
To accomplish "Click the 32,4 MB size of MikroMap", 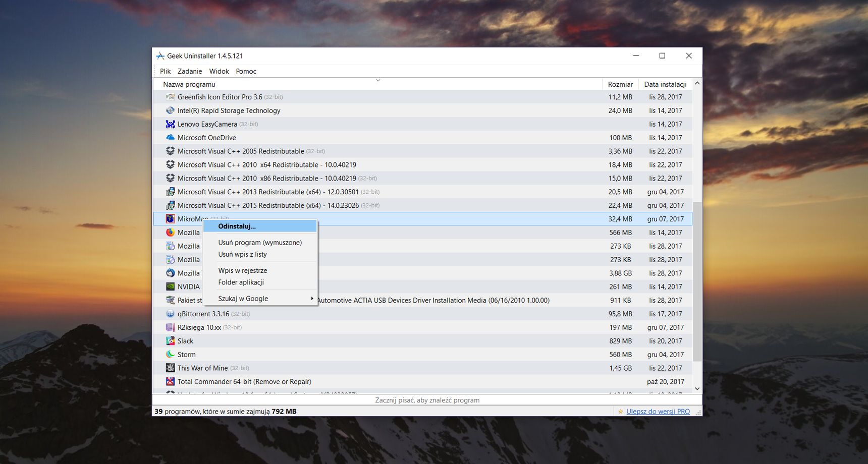I will pos(620,219).
